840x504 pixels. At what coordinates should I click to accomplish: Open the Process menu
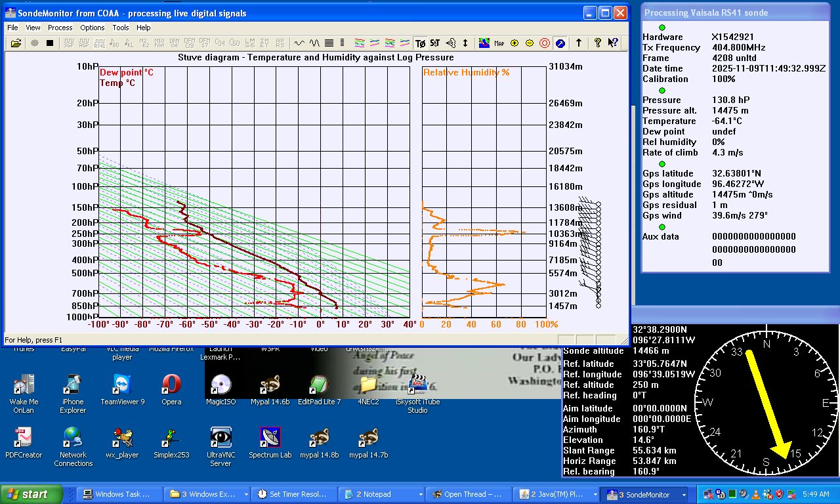(60, 28)
